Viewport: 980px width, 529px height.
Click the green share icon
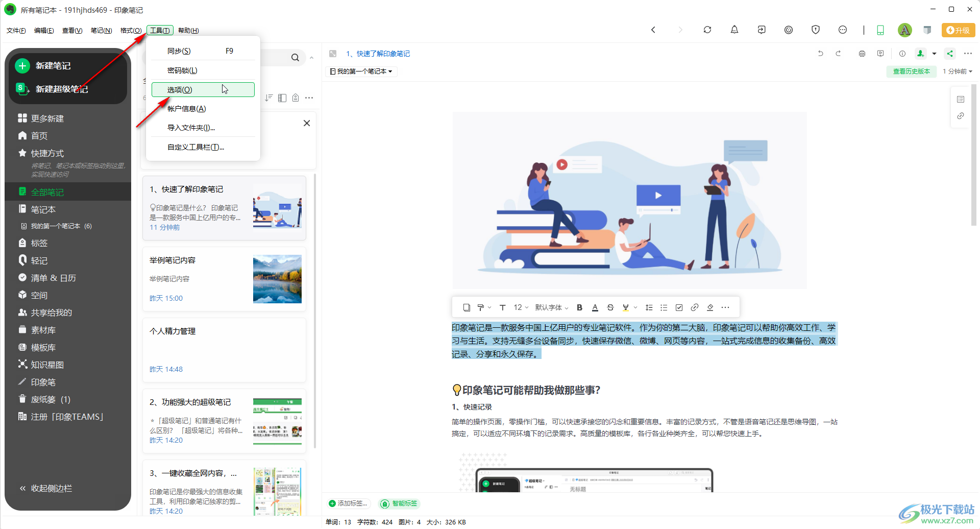point(950,53)
